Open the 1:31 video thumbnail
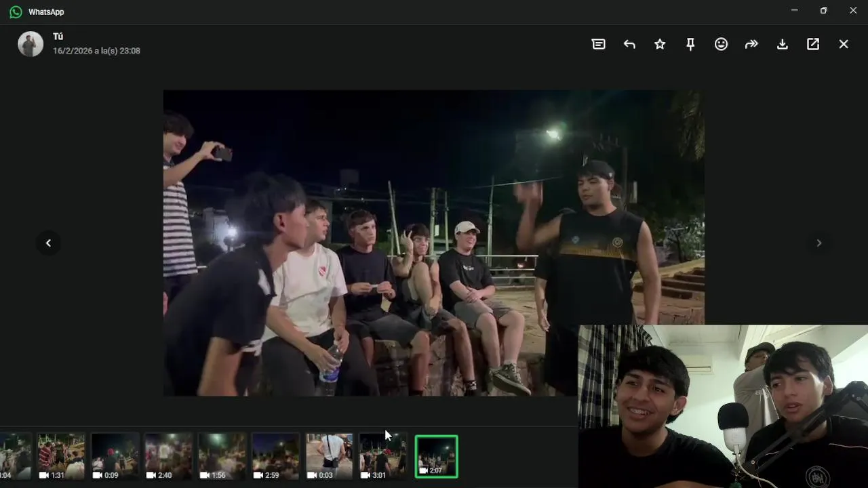This screenshot has width=868, height=488. click(61, 457)
